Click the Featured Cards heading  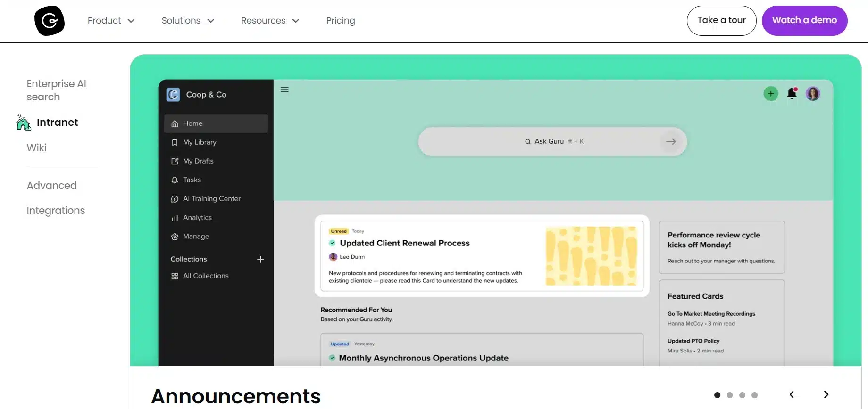pyautogui.click(x=695, y=296)
